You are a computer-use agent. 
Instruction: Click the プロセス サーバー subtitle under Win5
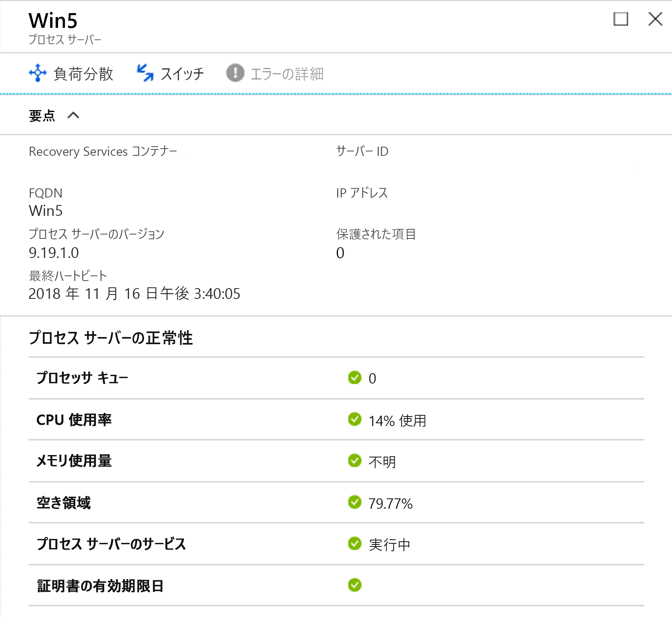pos(65,40)
